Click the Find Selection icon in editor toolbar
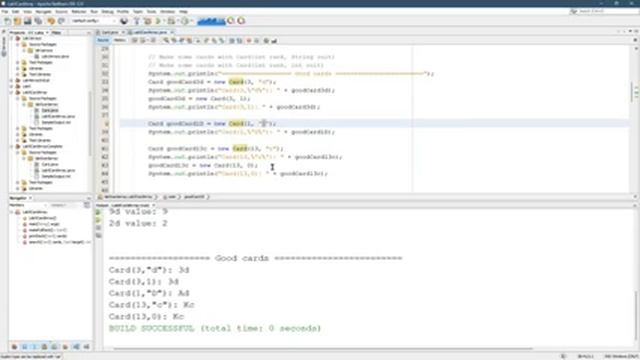This screenshot has width=640, height=360. [x=166, y=40]
